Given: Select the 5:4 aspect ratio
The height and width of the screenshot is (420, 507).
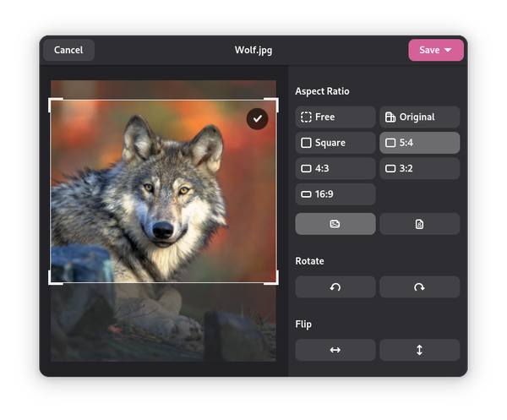Looking at the screenshot, I should point(419,143).
